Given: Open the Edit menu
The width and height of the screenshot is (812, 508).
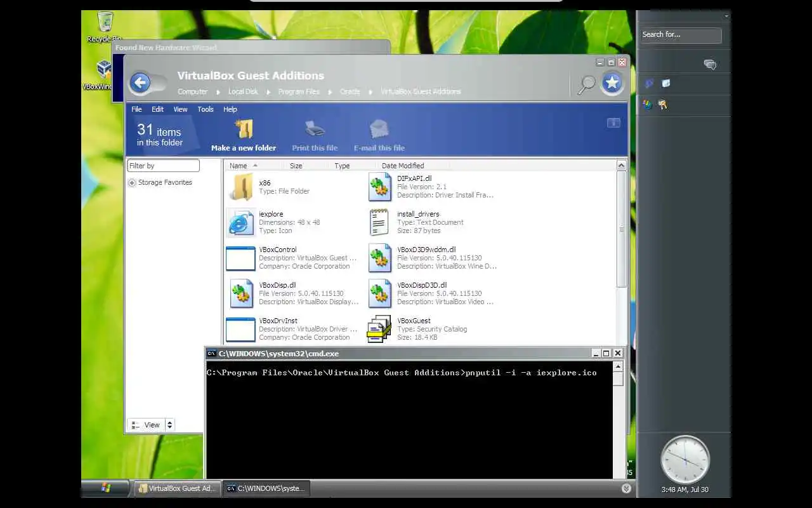Looking at the screenshot, I should [x=157, y=109].
